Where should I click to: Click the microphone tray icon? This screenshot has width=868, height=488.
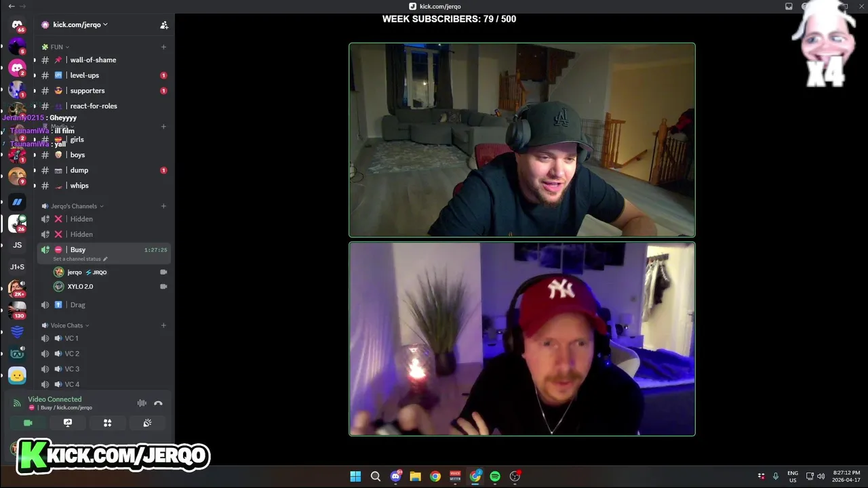pyautogui.click(x=776, y=476)
